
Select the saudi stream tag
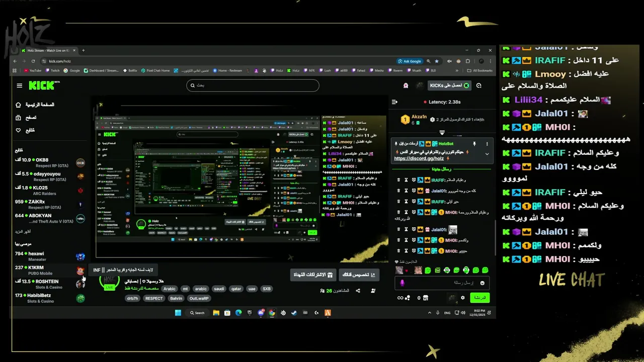point(218,289)
